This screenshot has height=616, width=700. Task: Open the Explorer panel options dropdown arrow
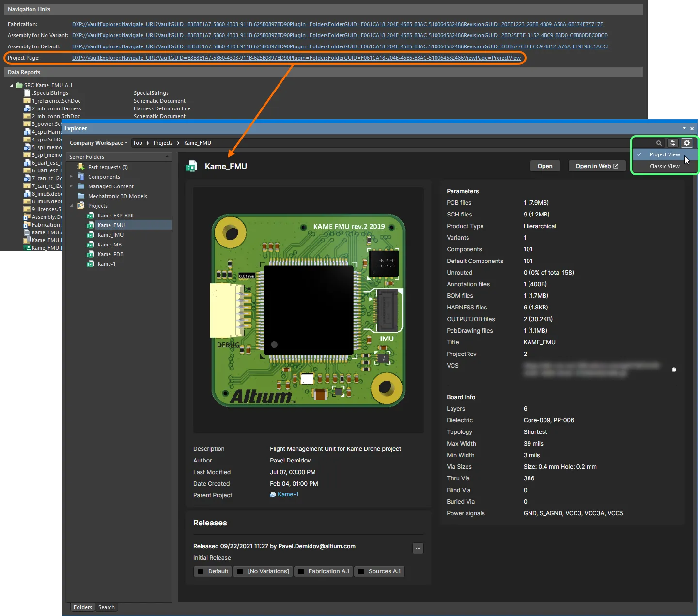click(684, 128)
